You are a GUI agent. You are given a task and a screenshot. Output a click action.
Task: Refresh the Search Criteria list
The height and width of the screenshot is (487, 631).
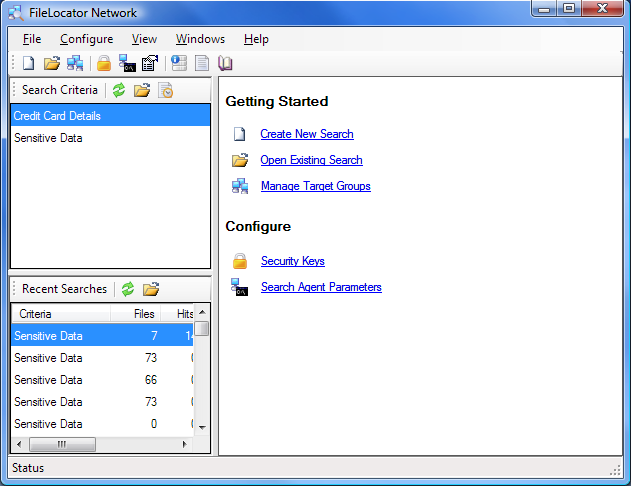pos(119,90)
